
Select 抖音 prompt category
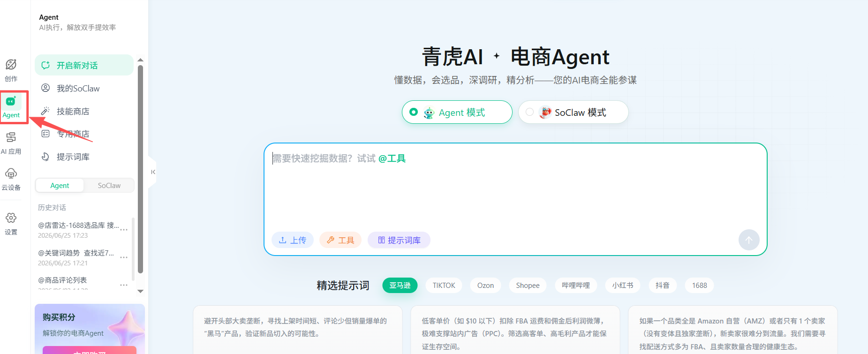point(663,285)
